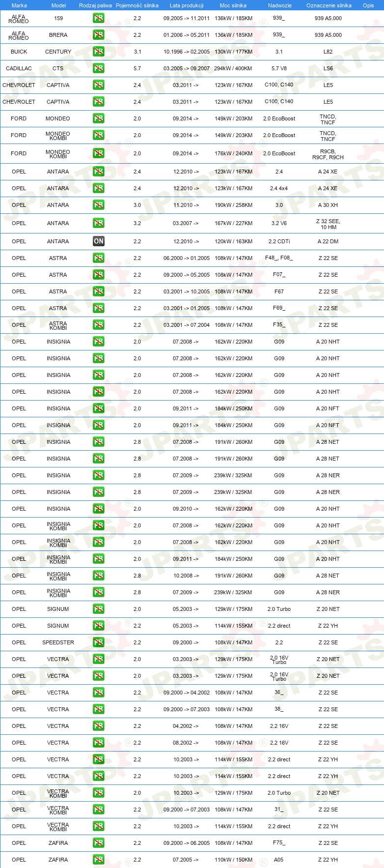384x868 pixels.
Task: Click the PB icon for Insignia Kombi 250KM
Action: (x=99, y=559)
